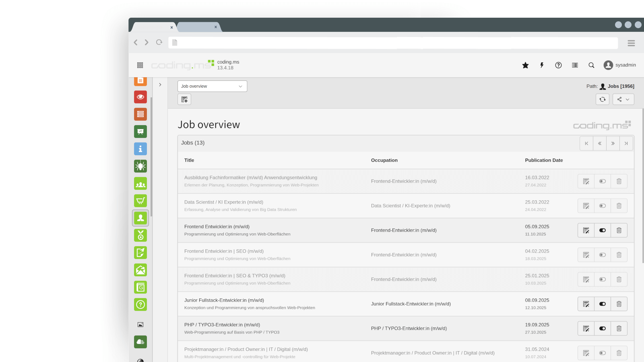Click the flush caches lightning icon
The width and height of the screenshot is (644, 362).
[542, 65]
